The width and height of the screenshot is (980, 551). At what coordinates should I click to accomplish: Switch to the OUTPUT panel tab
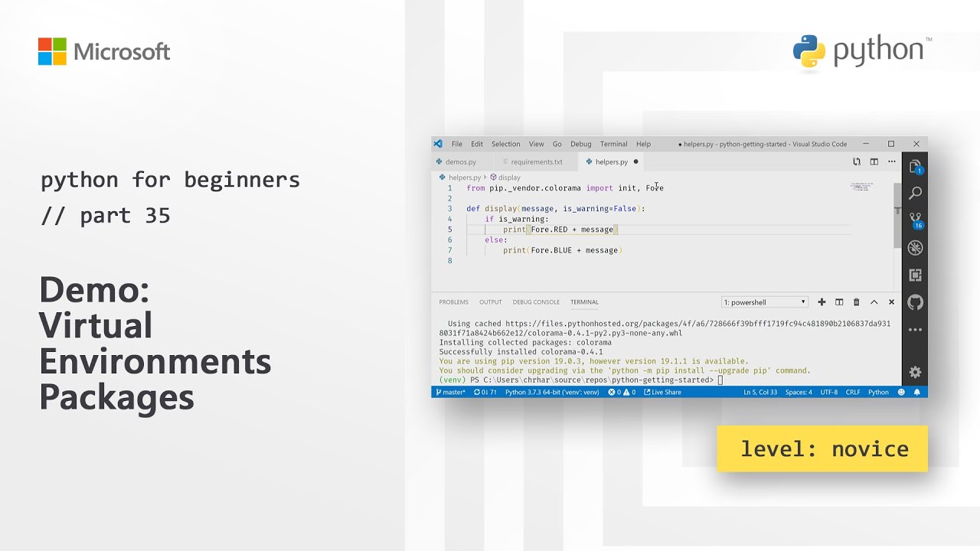tap(491, 302)
